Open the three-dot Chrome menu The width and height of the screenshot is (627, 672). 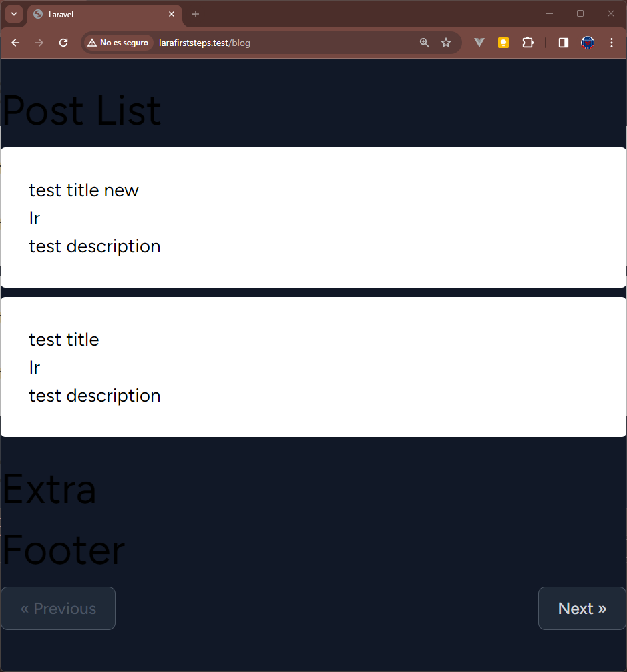612,42
